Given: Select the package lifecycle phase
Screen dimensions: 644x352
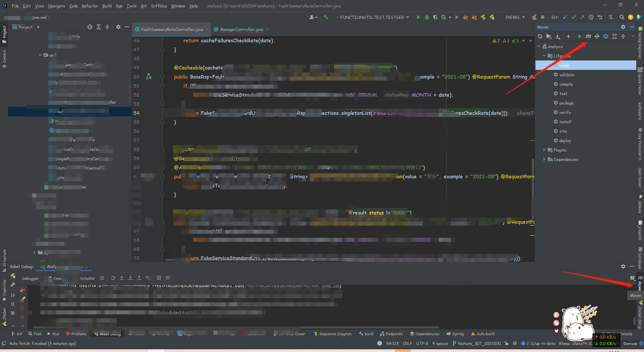Looking at the screenshot, I should tap(566, 103).
